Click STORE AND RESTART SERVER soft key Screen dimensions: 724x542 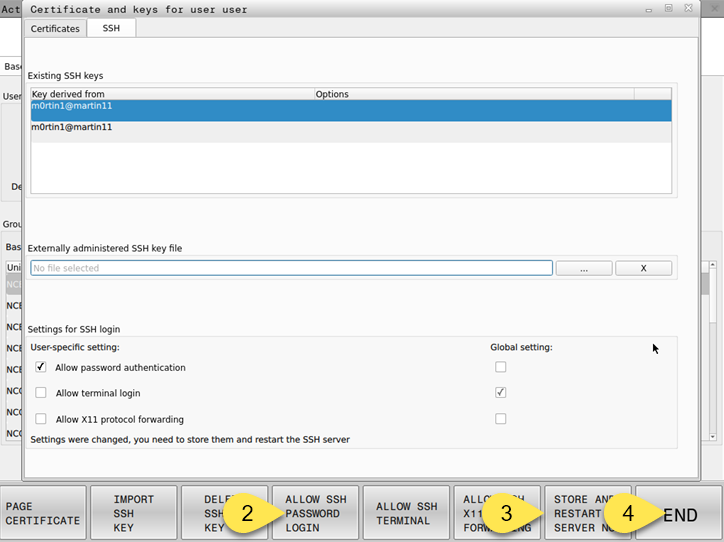[588, 513]
